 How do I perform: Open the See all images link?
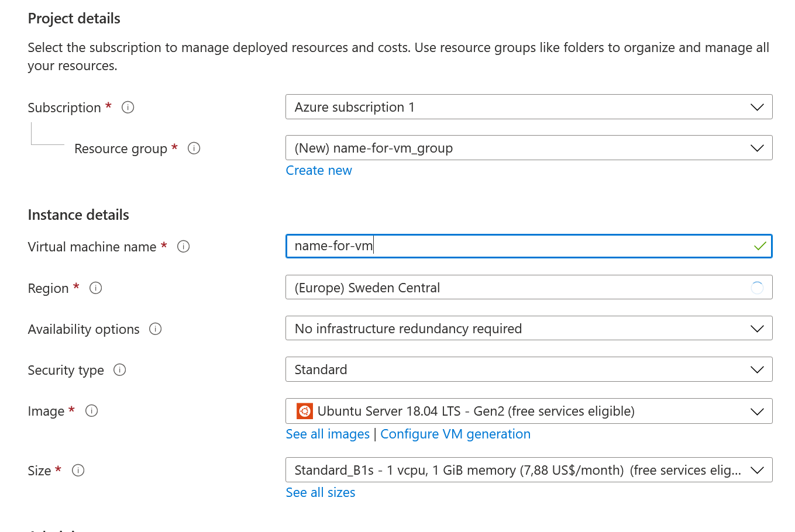pyautogui.click(x=328, y=434)
